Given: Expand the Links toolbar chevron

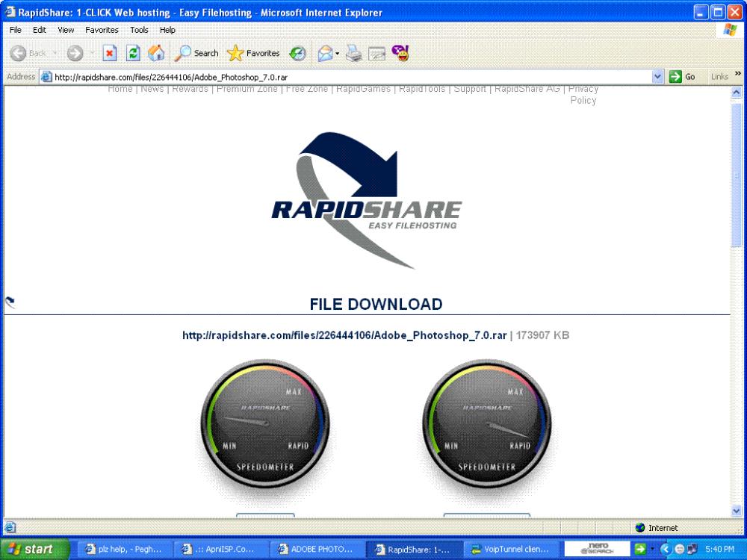Looking at the screenshot, I should pyautogui.click(x=739, y=75).
